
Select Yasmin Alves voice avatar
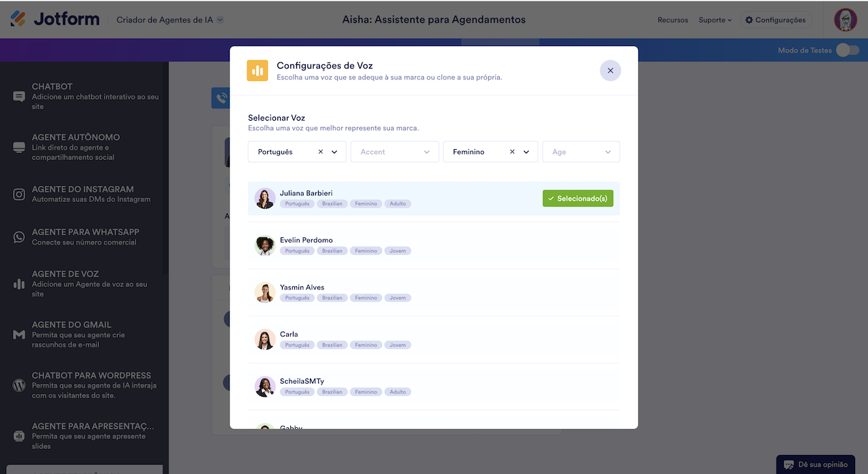(264, 292)
